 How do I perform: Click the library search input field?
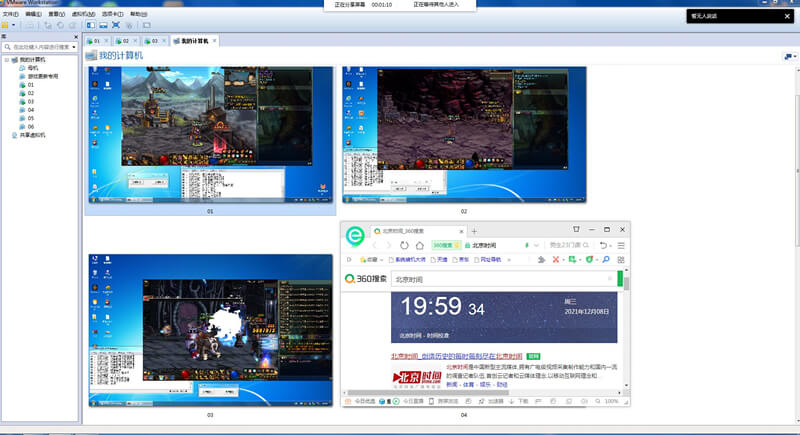coord(37,47)
